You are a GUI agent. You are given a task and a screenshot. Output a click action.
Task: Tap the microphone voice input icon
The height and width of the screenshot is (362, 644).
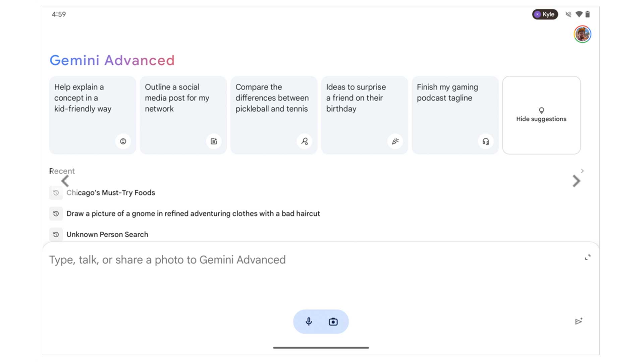pos(309,322)
